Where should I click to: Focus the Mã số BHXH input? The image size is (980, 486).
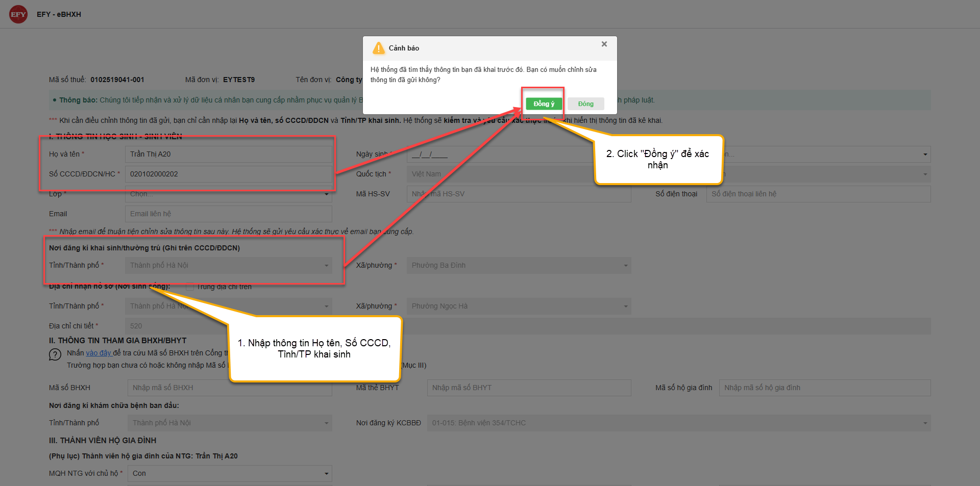[x=230, y=388]
